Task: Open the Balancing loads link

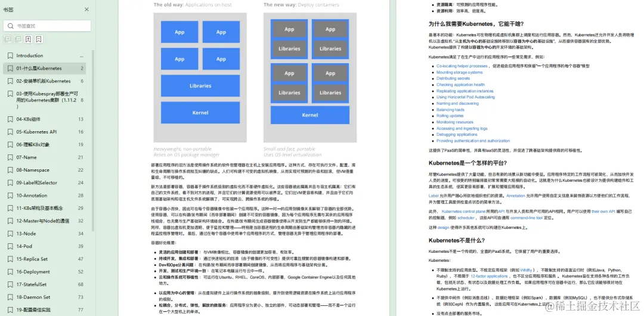Action: point(450,110)
